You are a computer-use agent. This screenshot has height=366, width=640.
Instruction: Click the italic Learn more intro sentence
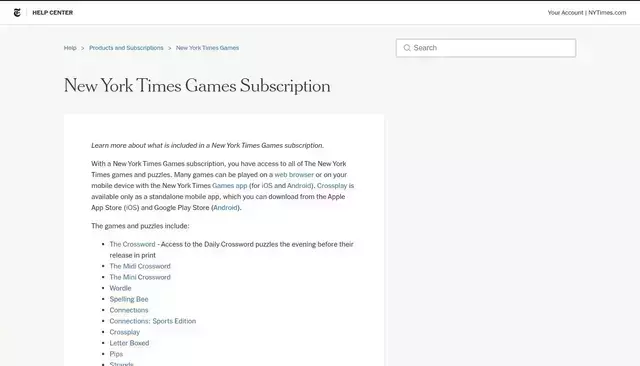207,146
